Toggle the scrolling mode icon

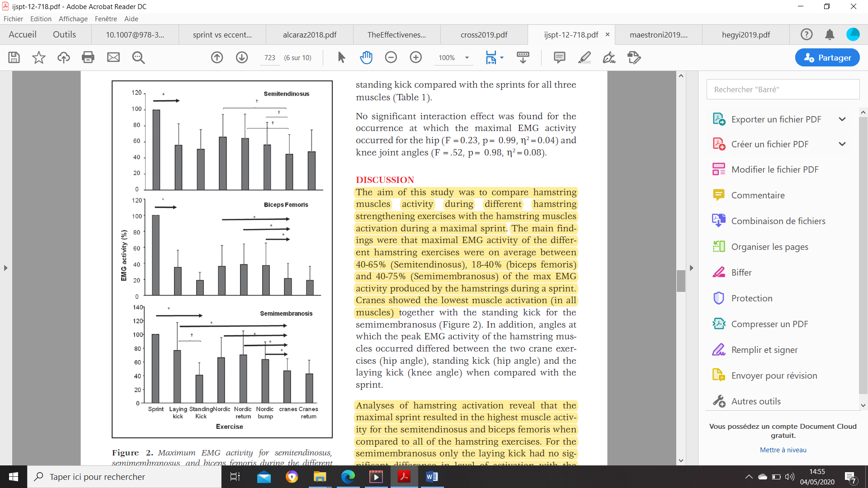pos(523,57)
